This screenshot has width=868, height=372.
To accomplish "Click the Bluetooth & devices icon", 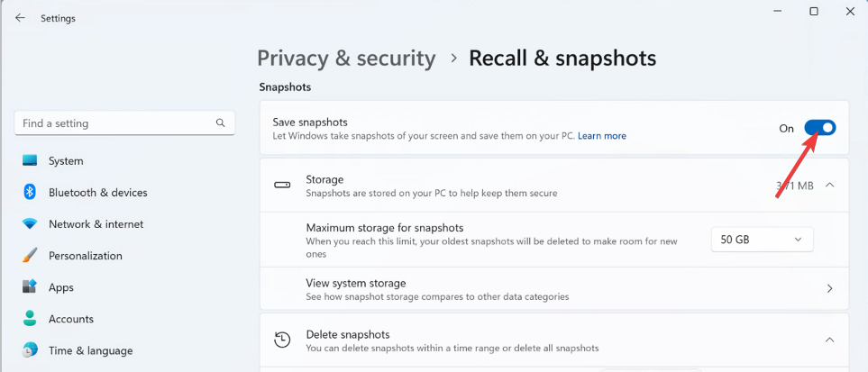I will coord(30,192).
